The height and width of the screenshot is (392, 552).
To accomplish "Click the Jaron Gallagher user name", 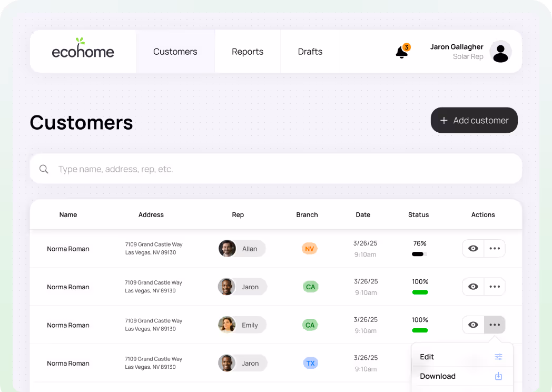I will pyautogui.click(x=457, y=47).
